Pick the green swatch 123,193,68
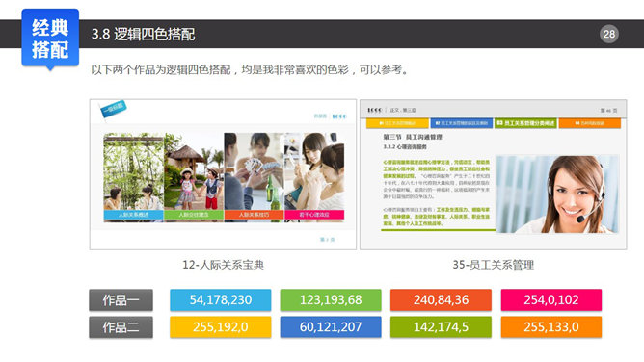Viewport: 644px width, 362px height. click(x=331, y=300)
